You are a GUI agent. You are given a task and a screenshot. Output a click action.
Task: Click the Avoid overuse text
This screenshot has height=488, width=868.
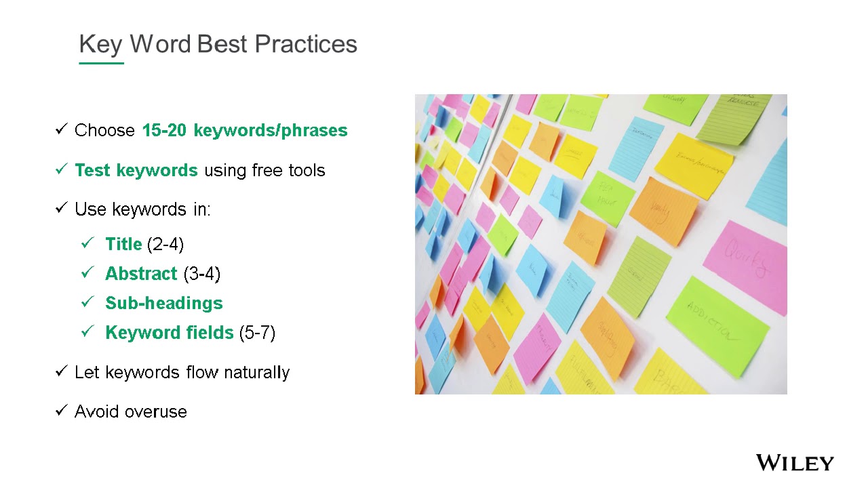click(131, 411)
